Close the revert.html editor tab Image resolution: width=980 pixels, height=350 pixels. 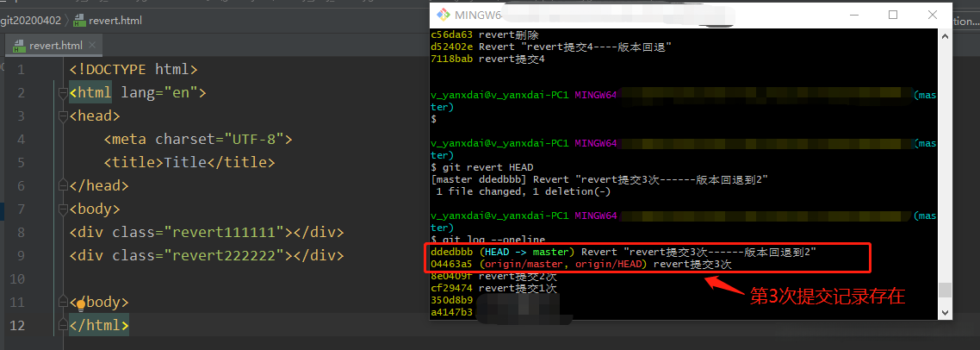click(92, 45)
